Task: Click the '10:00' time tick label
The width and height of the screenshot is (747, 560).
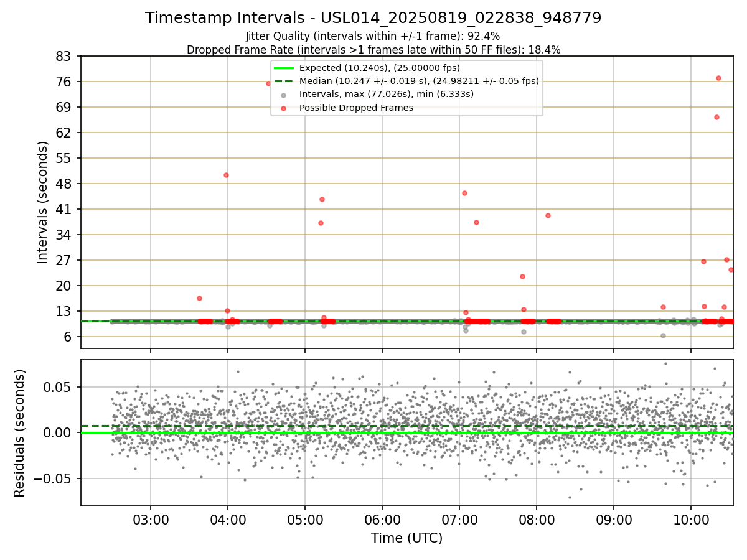Action: tap(691, 519)
